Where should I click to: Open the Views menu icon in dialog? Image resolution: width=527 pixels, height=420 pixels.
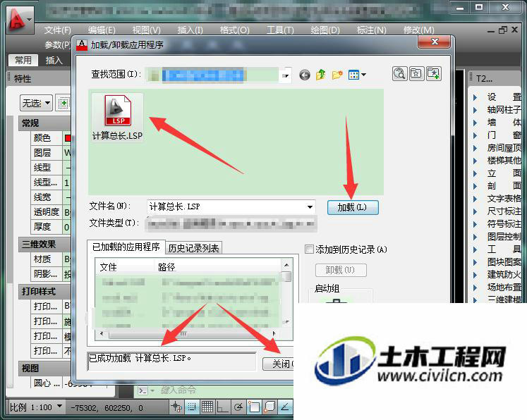point(357,75)
